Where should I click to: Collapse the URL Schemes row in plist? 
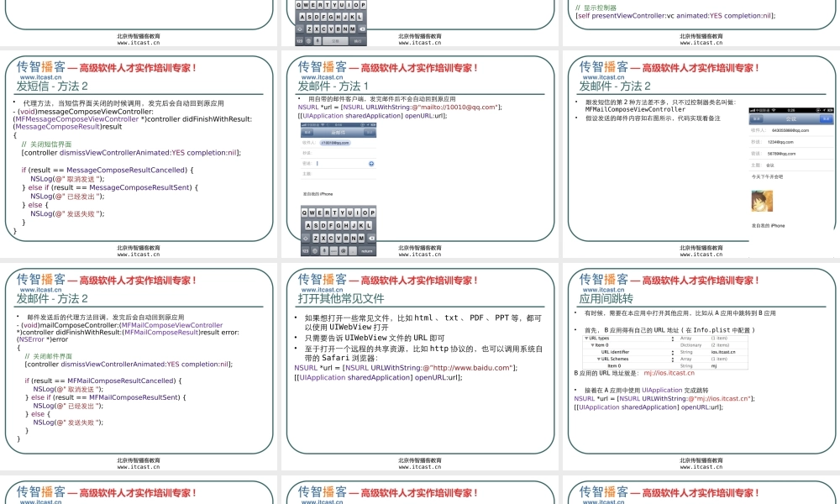pos(599,359)
